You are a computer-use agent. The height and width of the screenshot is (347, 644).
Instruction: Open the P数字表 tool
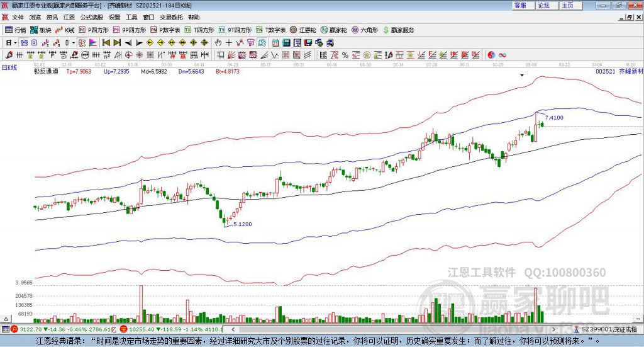(165, 30)
